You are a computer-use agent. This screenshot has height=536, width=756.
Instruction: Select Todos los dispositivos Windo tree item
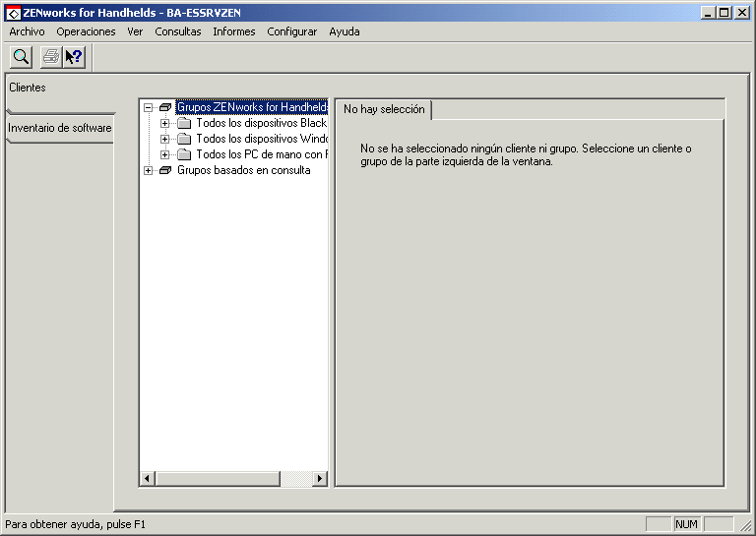click(x=261, y=139)
